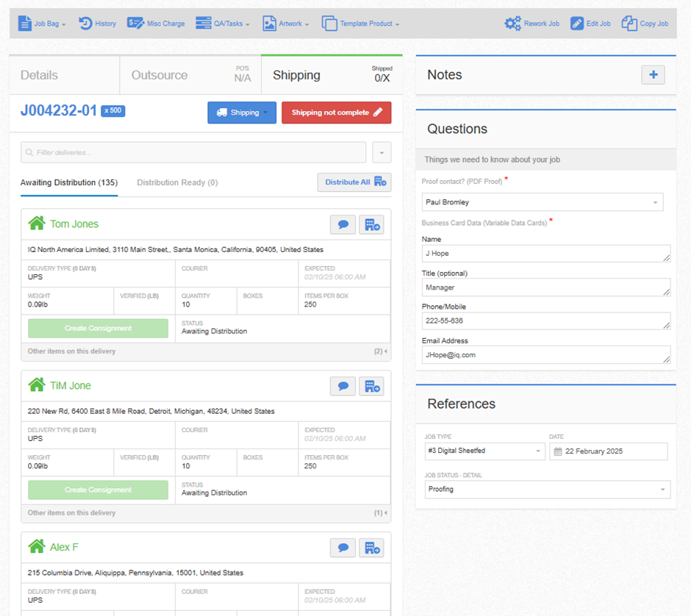Select the Shipping tab

(x=332, y=75)
